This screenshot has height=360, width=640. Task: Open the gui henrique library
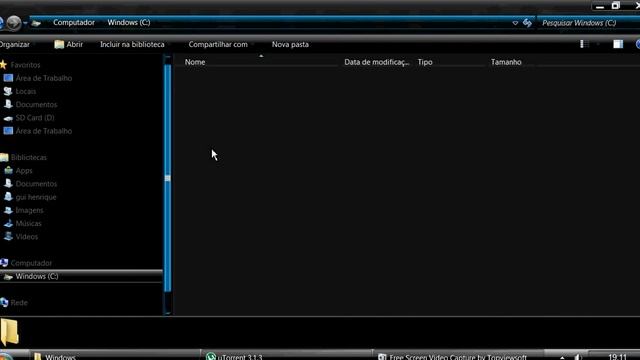click(x=36, y=197)
